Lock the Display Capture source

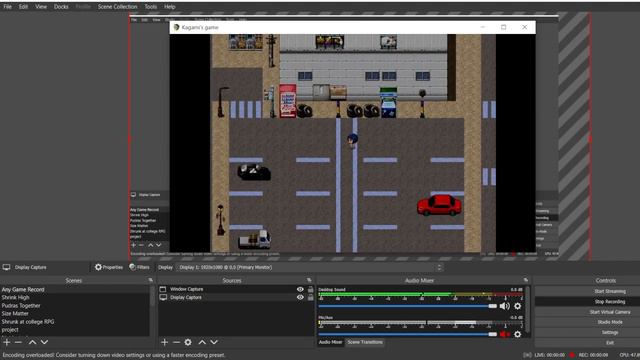(x=311, y=298)
